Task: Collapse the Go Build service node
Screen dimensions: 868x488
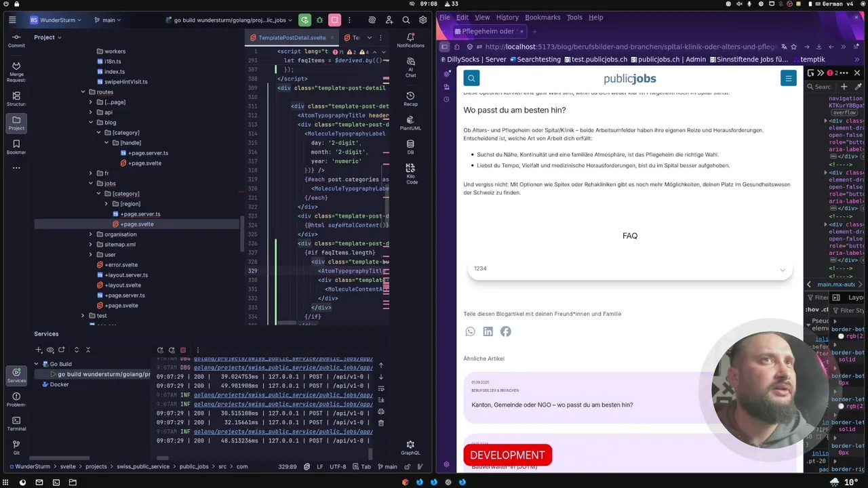Action: point(36,364)
